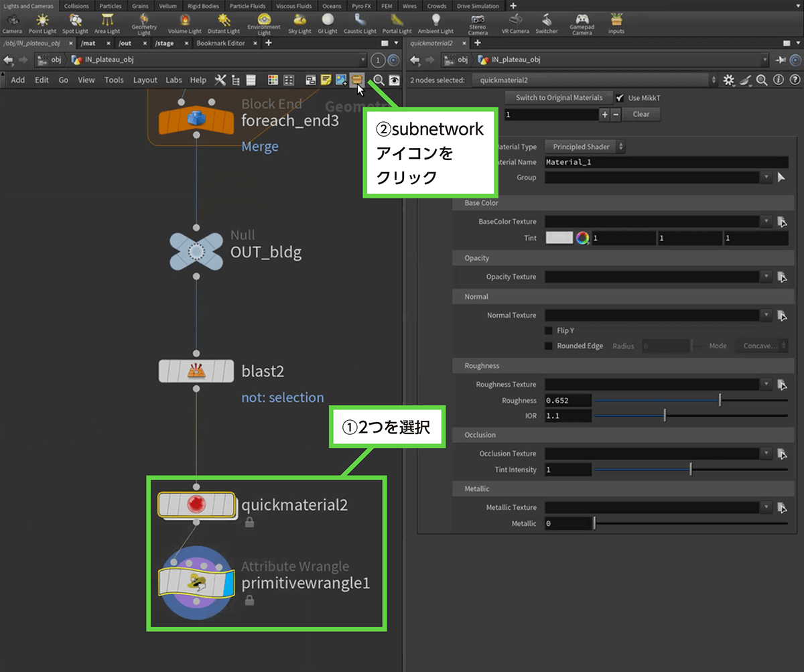Open the Layout menu
Screen dimensions: 804x672
click(x=145, y=80)
